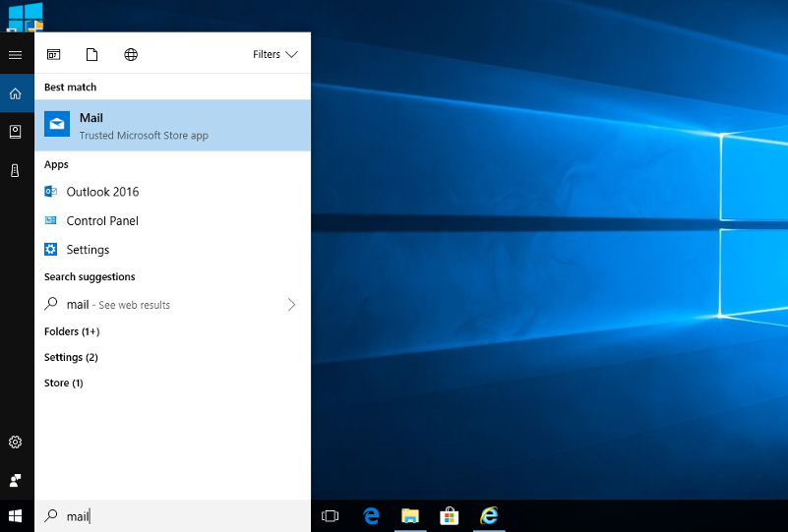Click the desktop icon in the top-left corner
Image resolution: width=788 pixels, height=532 pixels.
26,17
